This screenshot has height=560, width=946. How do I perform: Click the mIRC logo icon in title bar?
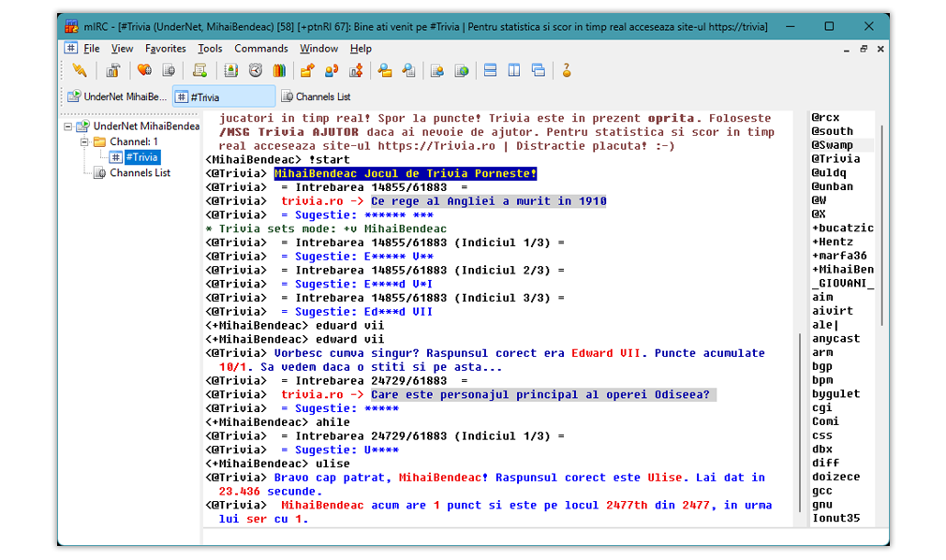72,26
